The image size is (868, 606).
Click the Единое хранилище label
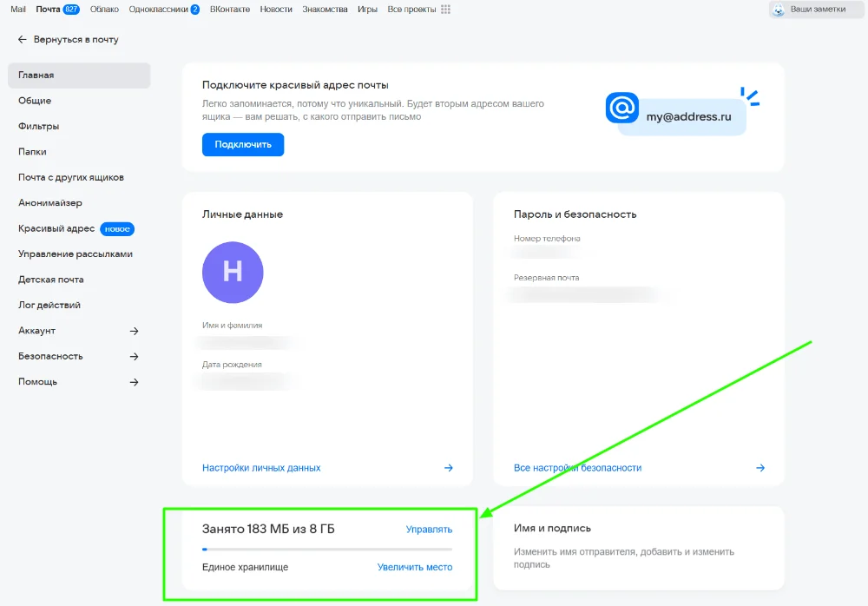246,567
